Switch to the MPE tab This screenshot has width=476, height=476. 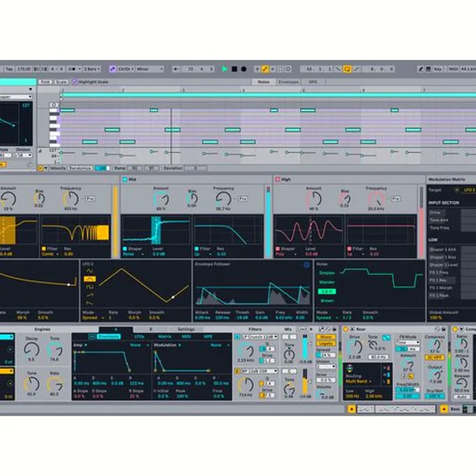(313, 82)
